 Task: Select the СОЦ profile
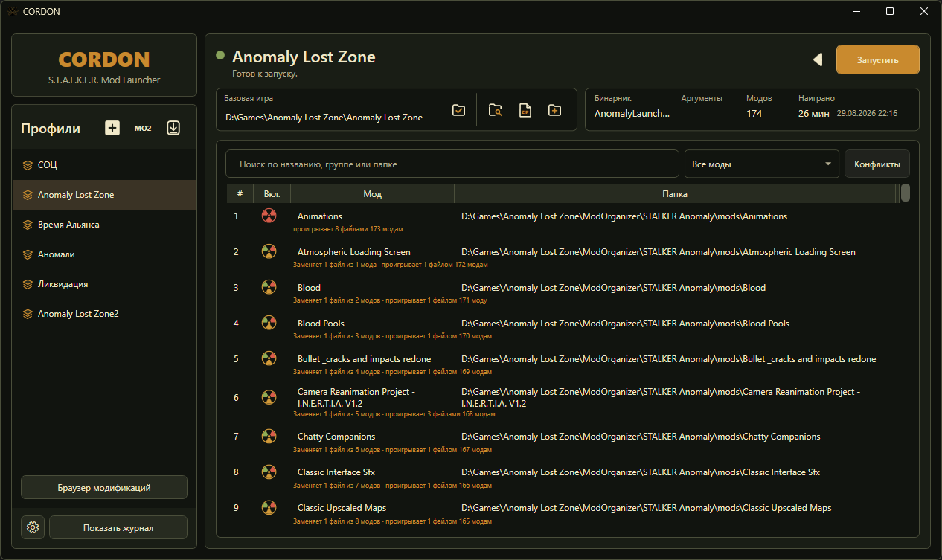104,165
